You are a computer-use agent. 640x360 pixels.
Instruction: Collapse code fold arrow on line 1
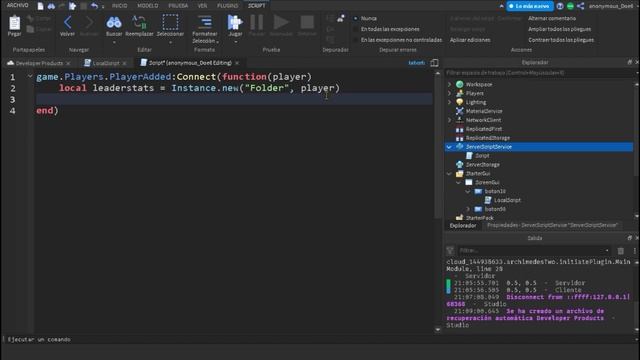click(30, 76)
